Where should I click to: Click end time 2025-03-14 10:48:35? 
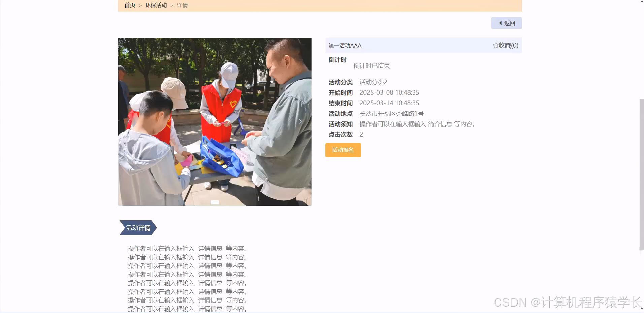389,103
